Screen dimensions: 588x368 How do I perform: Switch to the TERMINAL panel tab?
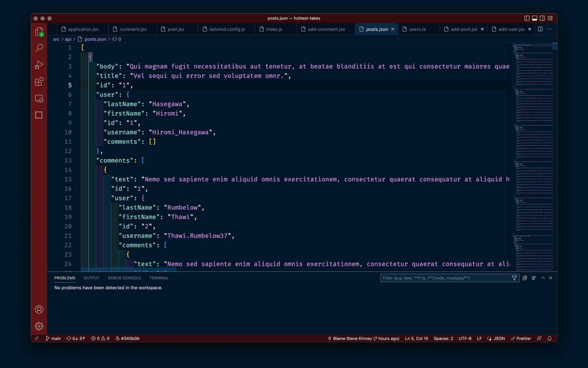tap(159, 278)
